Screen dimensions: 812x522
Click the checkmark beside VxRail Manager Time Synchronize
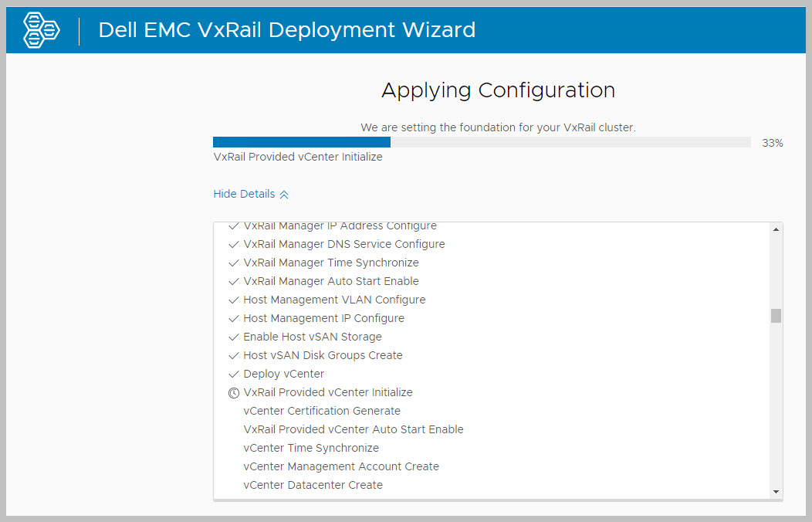pyautogui.click(x=234, y=263)
